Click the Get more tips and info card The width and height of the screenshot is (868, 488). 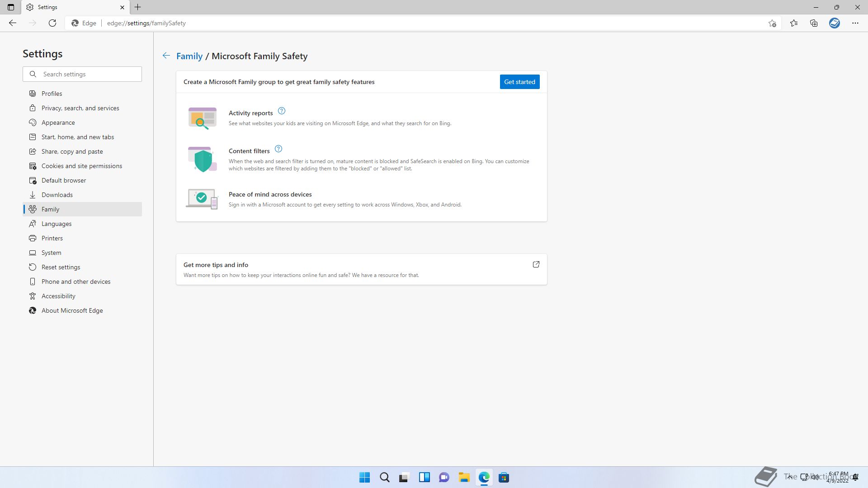361,269
